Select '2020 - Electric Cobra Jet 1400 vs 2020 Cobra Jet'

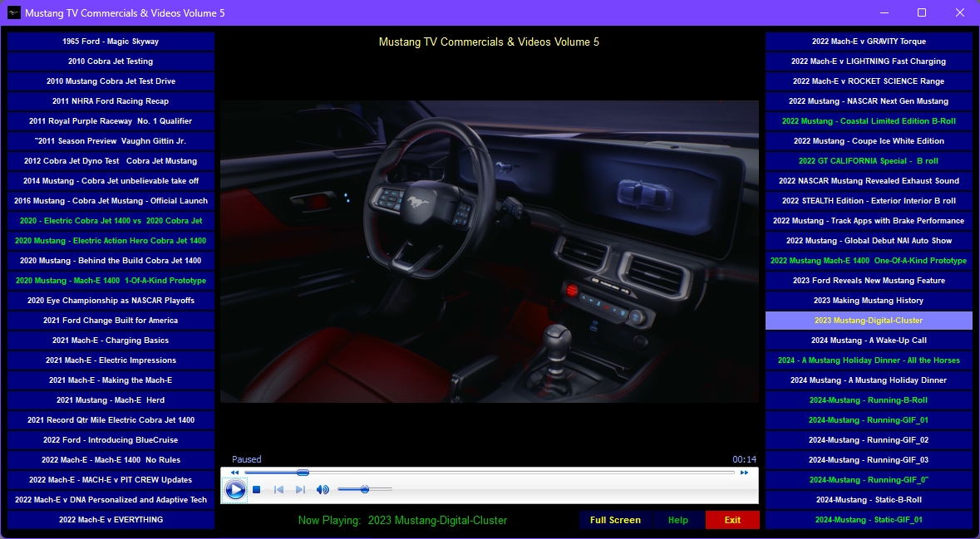coord(111,221)
